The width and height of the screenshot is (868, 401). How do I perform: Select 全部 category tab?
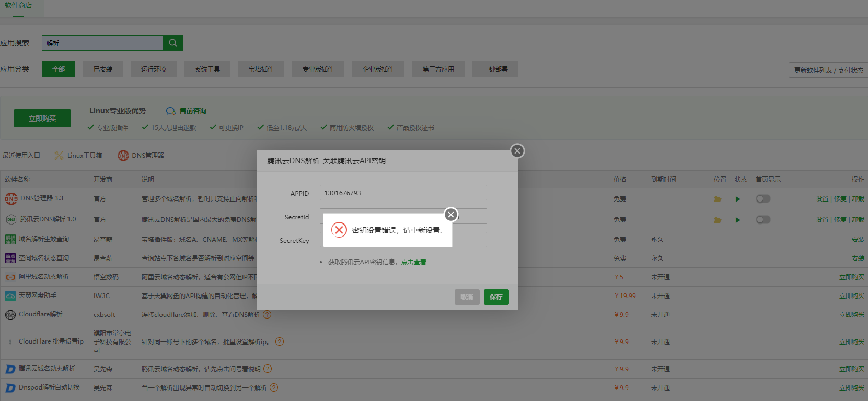pos(59,69)
